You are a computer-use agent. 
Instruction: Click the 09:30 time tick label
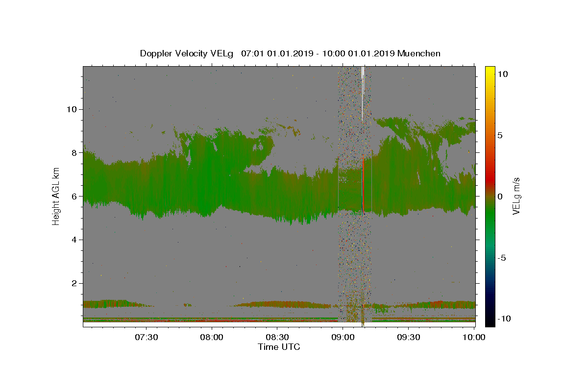tap(408, 338)
